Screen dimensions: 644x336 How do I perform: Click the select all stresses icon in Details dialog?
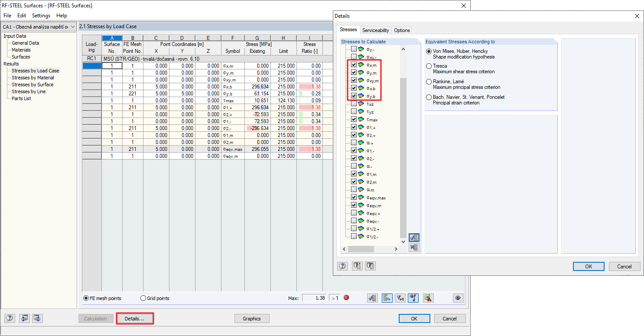(x=413, y=237)
